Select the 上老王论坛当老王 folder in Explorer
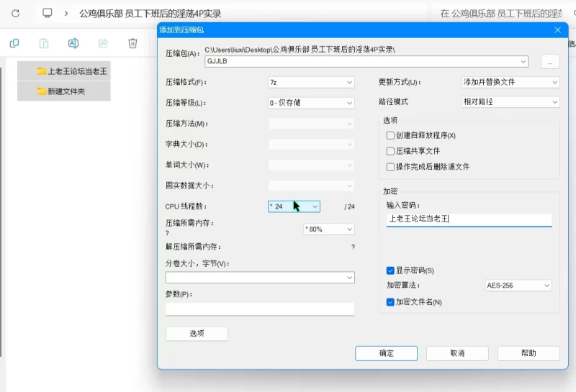Image resolution: width=576 pixels, height=392 pixels. coord(64,70)
